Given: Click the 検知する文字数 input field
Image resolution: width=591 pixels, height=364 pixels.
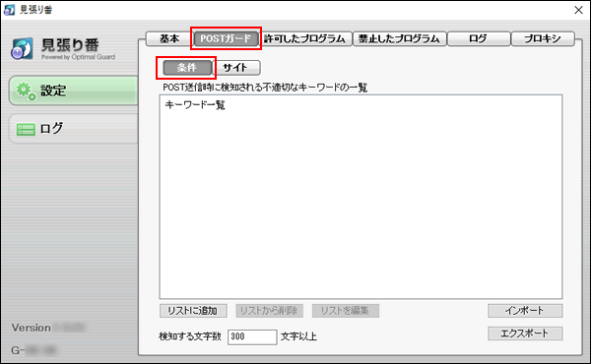Looking at the screenshot, I should [x=252, y=336].
